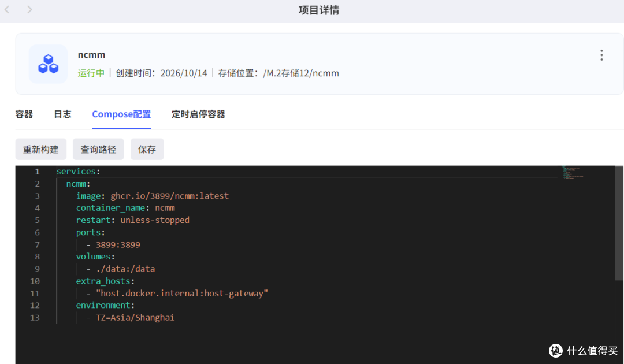
Task: Click the TZ=Asia/Shanghai value
Action: coord(135,317)
